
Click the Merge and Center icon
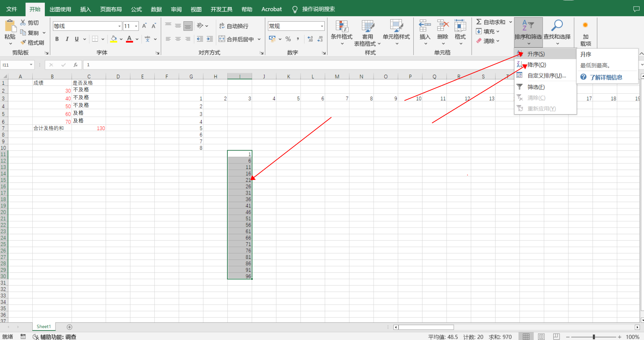[222, 39]
